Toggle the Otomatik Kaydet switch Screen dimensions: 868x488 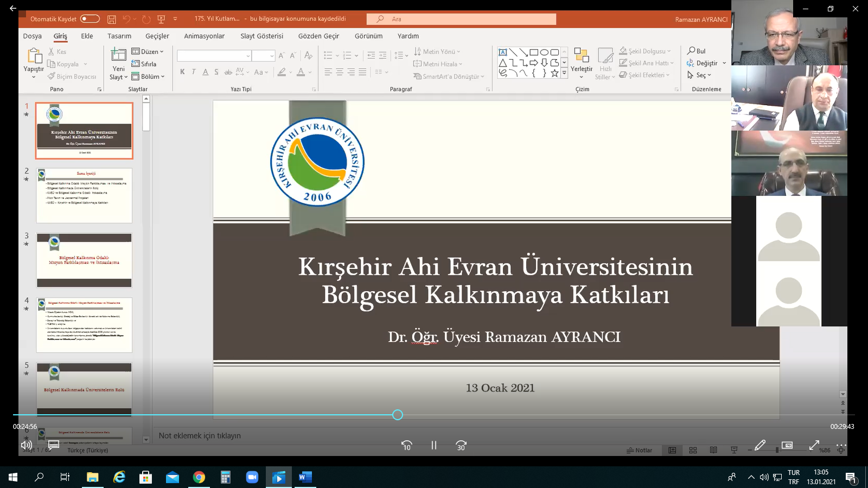90,19
